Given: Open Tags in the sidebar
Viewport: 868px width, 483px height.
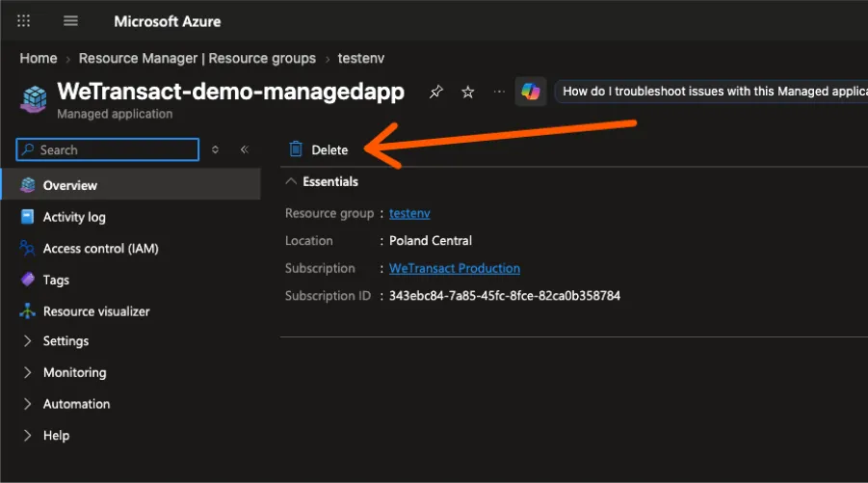Looking at the screenshot, I should tap(56, 281).
